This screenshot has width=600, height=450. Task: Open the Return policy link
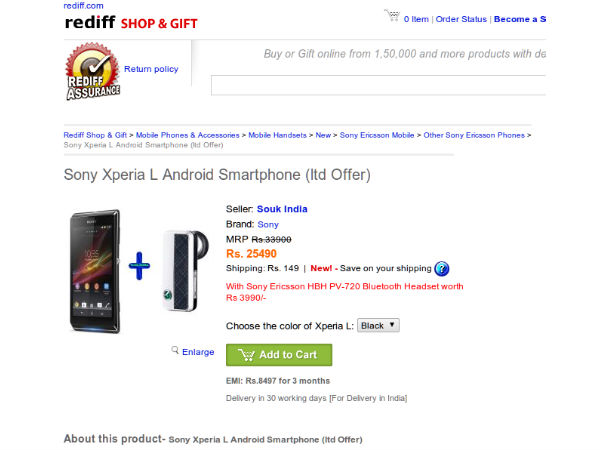(x=151, y=69)
